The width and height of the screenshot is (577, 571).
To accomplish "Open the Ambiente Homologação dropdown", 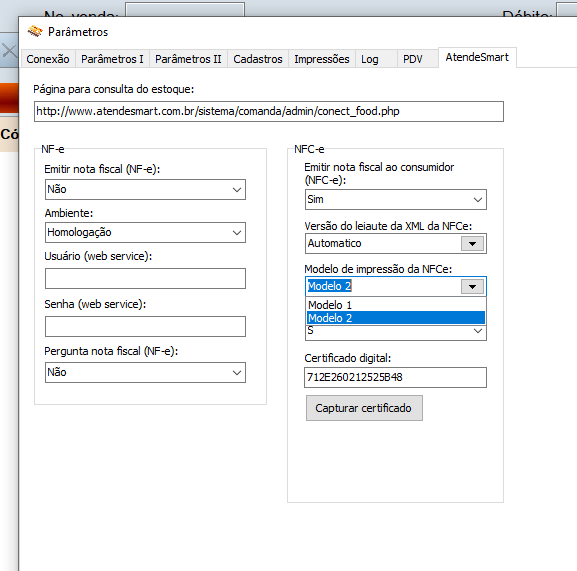I will click(145, 233).
